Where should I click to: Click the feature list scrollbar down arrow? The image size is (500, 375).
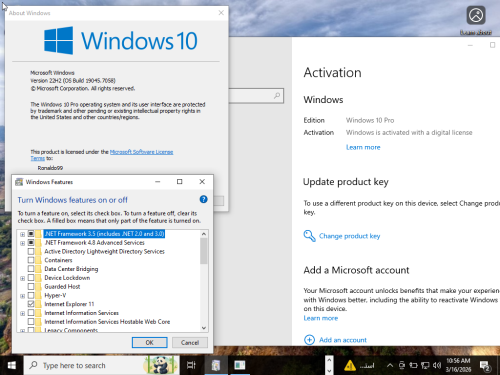(204, 328)
